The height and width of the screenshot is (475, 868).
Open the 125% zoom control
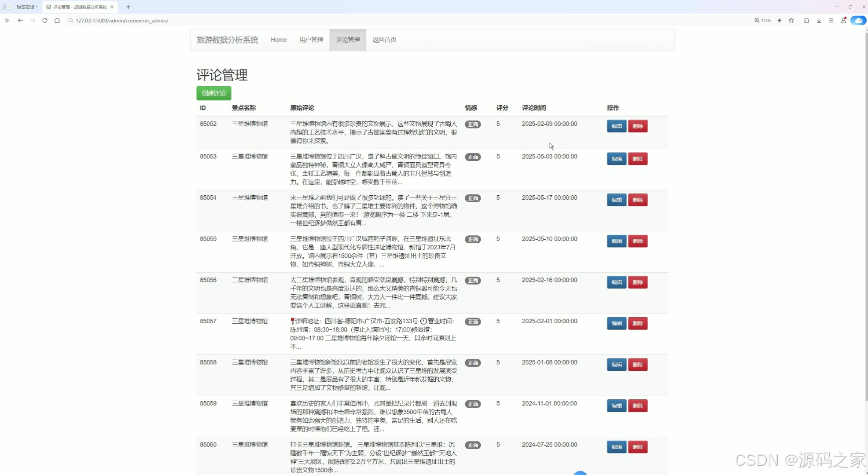click(762, 20)
